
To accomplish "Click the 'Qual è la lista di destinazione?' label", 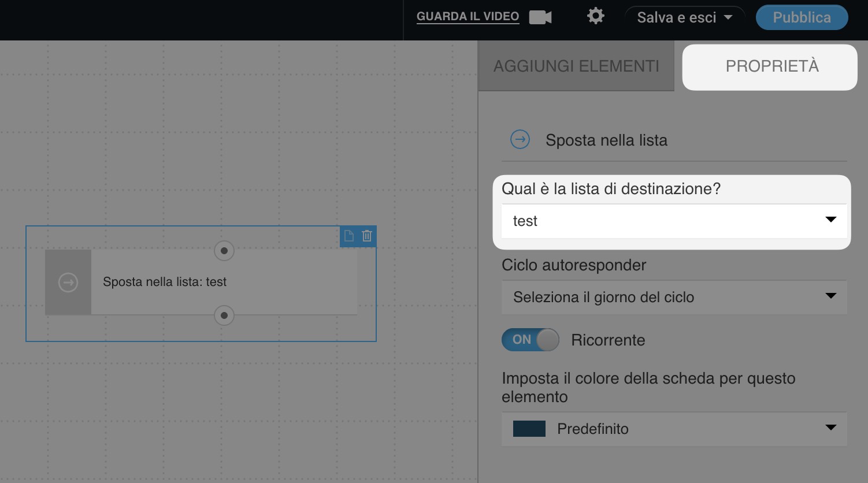I will click(x=611, y=188).
